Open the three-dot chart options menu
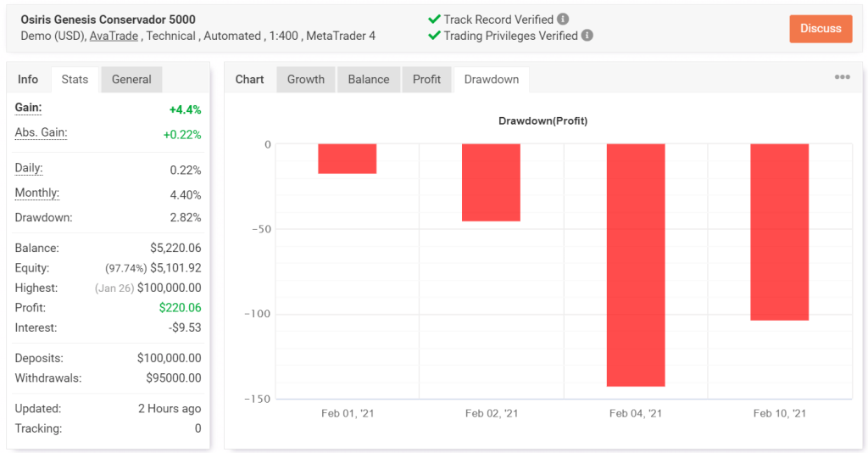868x453 pixels. pyautogui.click(x=842, y=77)
